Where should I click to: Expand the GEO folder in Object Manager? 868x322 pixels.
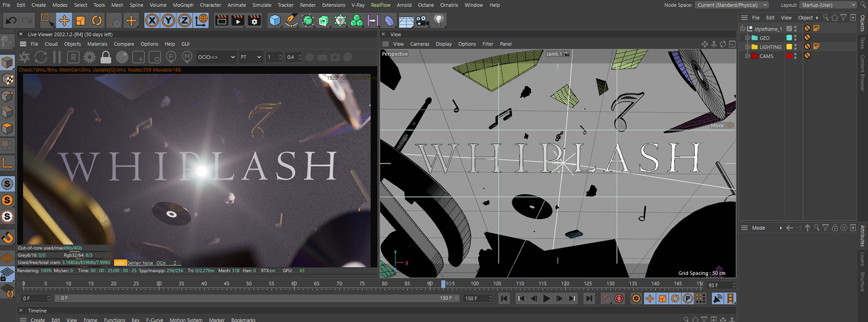coord(747,38)
